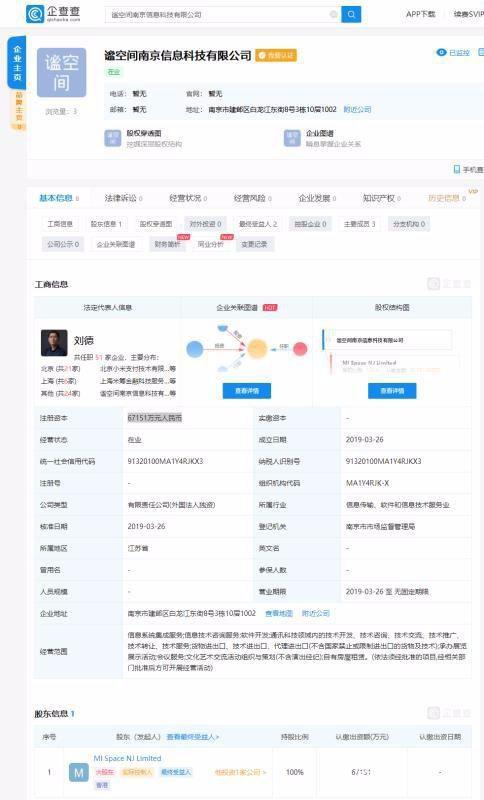This screenshot has width=484, height=800.
Task: Open the APP下载 link in the header
Action: [x=421, y=14]
